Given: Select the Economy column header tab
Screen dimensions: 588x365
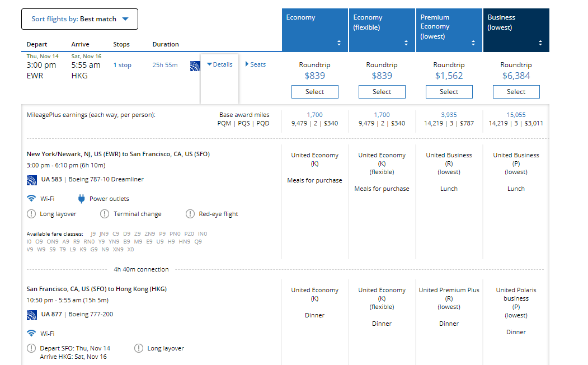Looking at the screenshot, I should (315, 30).
